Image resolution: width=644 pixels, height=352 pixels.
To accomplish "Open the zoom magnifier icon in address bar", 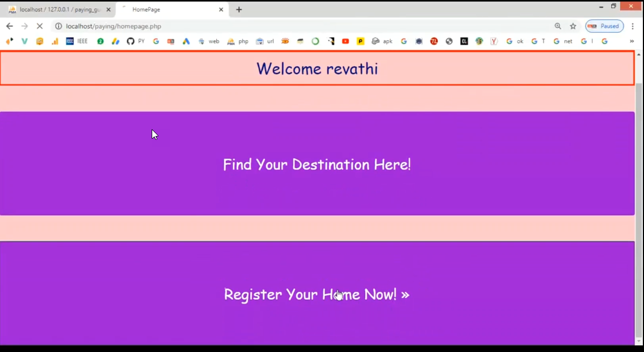I will click(x=558, y=26).
